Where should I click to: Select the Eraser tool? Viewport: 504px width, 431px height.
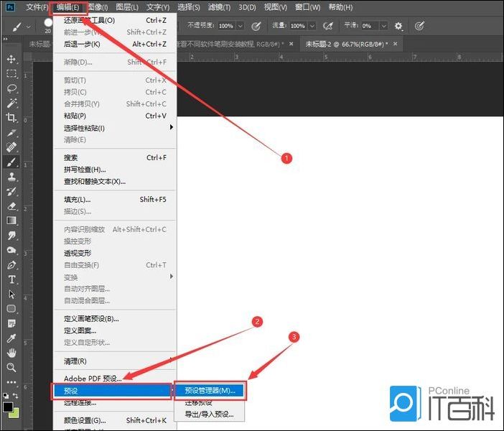pos(11,206)
